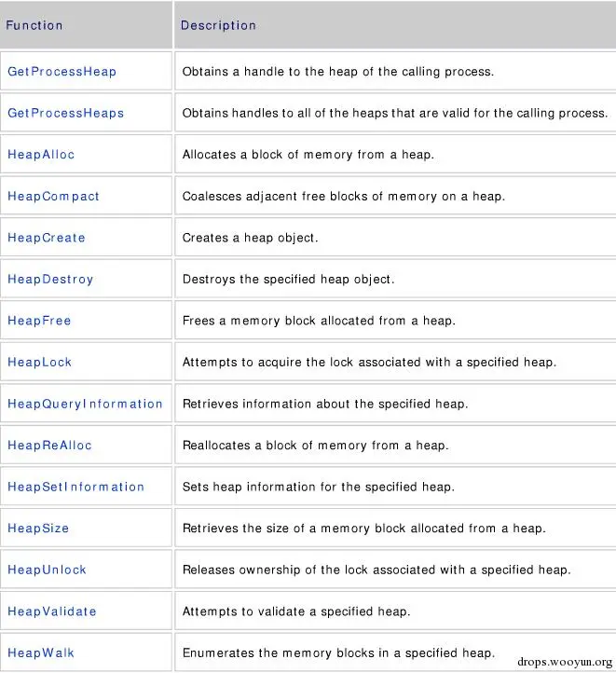Click the HeapReAlloc link
Image resolution: width=616 pixels, height=673 pixels.
point(49,446)
